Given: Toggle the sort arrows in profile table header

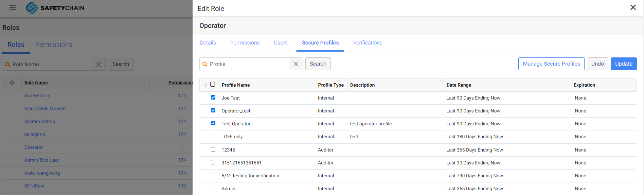Looking at the screenshot, I should click(205, 85).
